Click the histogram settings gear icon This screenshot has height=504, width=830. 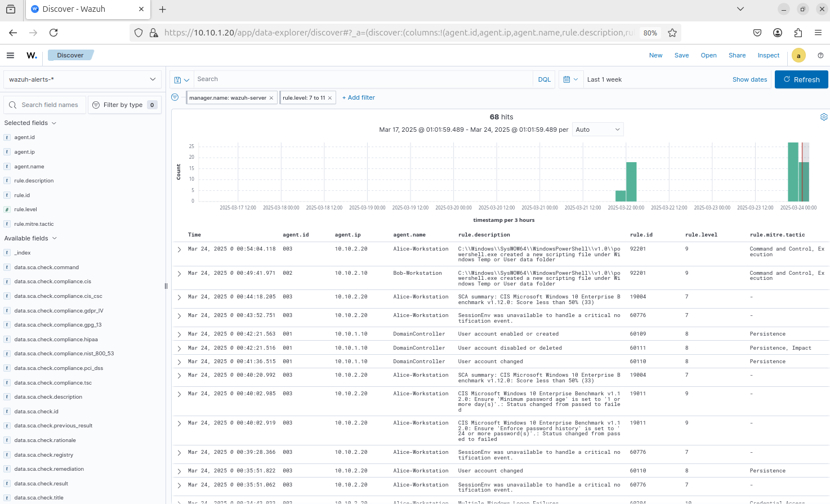click(824, 117)
